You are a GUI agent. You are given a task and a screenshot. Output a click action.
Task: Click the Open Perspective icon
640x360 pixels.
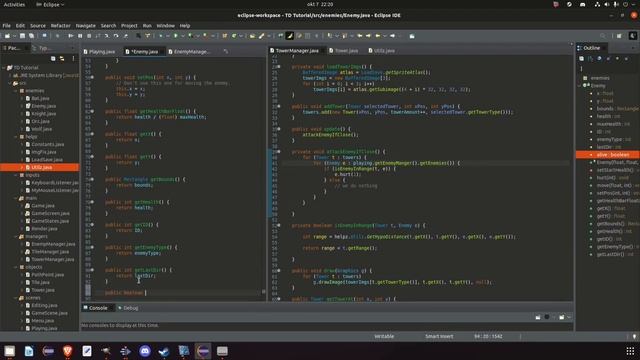619,36
